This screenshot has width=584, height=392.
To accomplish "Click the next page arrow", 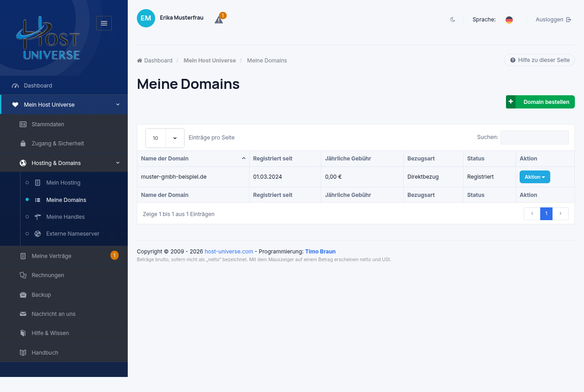I will click(x=561, y=214).
